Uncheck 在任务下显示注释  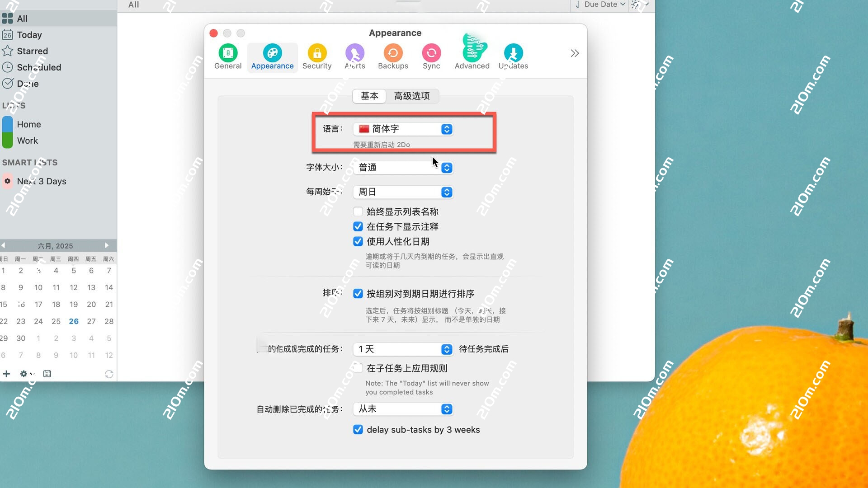358,226
